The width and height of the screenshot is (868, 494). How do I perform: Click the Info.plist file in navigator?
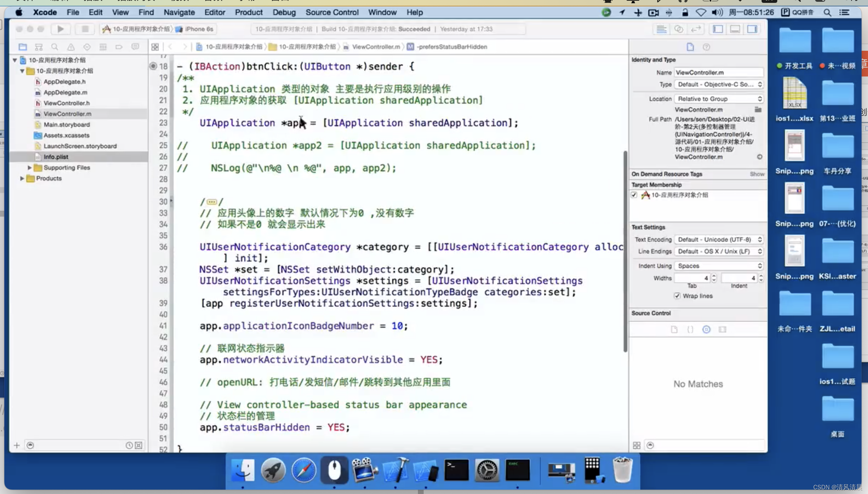click(x=55, y=156)
